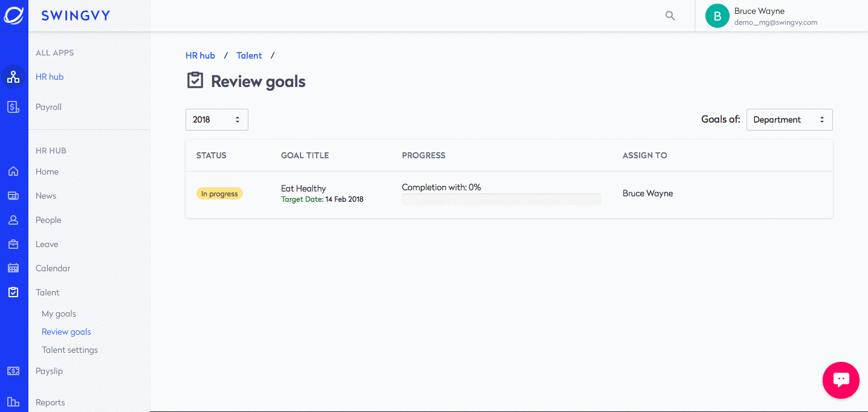Click the Target Date 14 Feb 2018 text
Image resolution: width=868 pixels, height=412 pixels.
tap(322, 199)
